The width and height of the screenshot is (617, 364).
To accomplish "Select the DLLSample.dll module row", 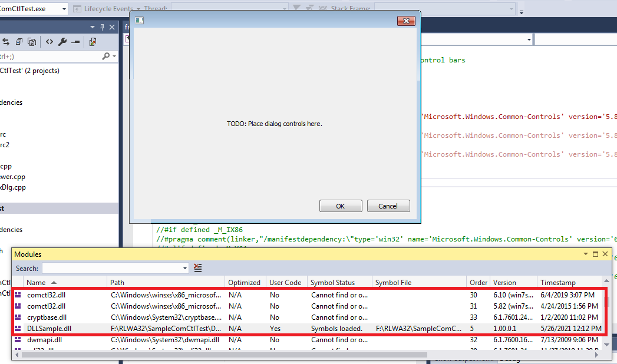I will pyautogui.click(x=307, y=328).
